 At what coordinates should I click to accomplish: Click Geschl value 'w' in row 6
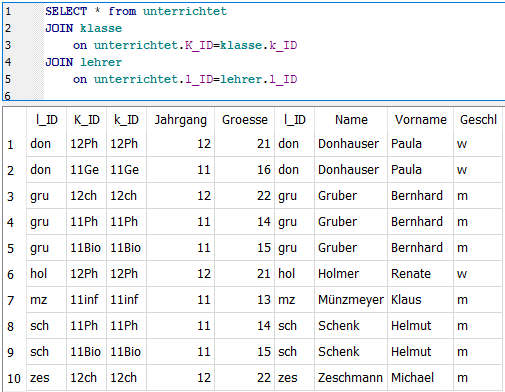(478, 274)
